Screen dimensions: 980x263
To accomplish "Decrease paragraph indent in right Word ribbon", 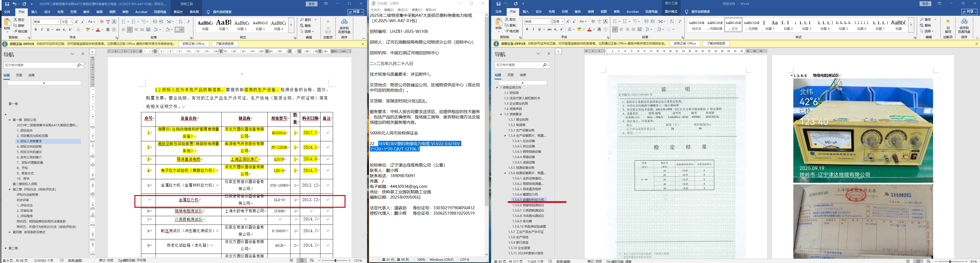I will 646,22.
